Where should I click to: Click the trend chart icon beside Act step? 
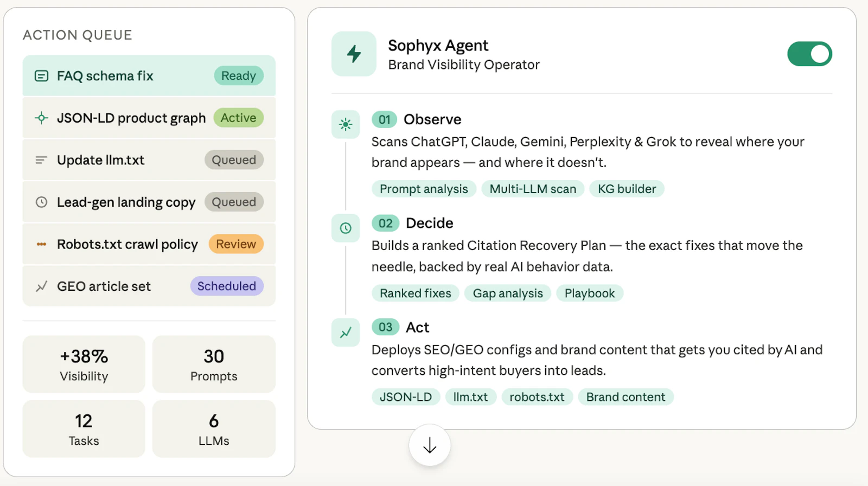[x=346, y=332]
